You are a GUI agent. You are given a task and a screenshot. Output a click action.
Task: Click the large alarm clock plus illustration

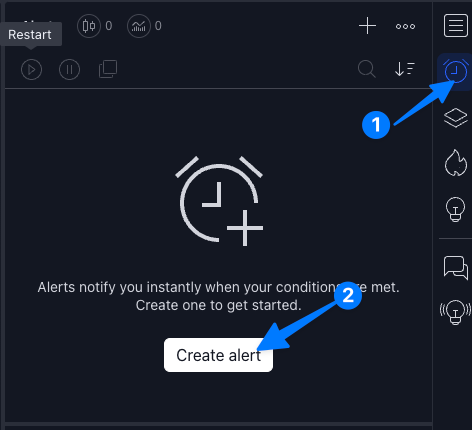click(x=219, y=201)
